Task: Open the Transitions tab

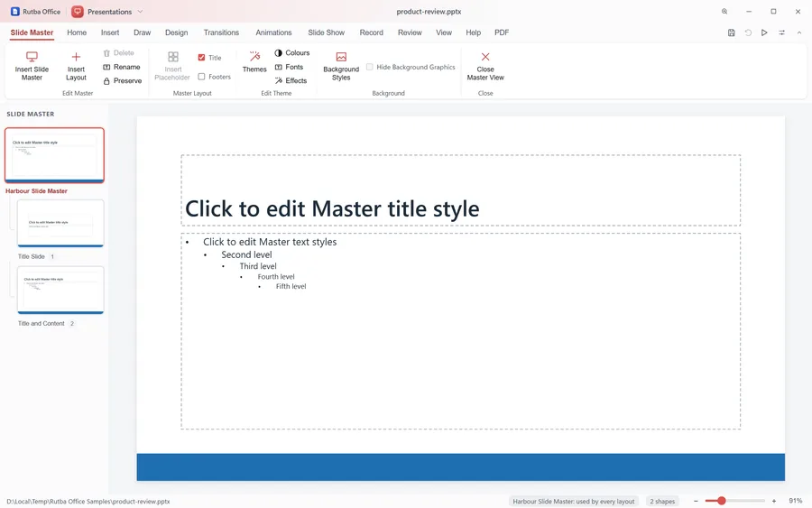Action: (221, 32)
